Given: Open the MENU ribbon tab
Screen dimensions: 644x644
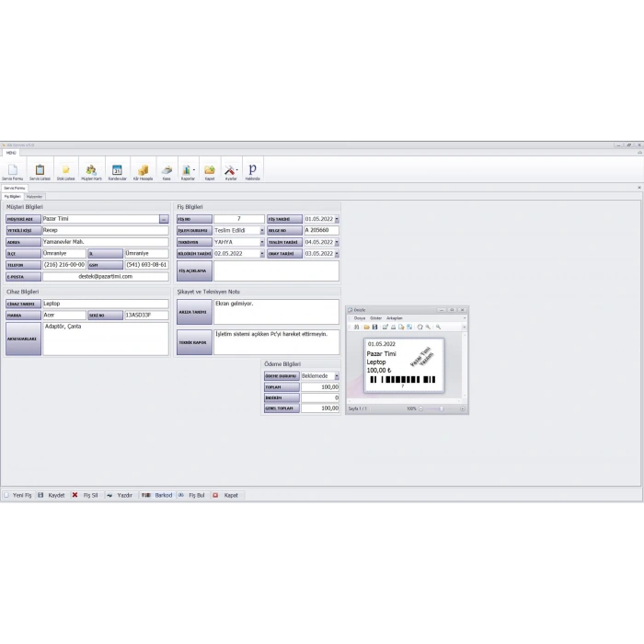Looking at the screenshot, I should point(11,153).
